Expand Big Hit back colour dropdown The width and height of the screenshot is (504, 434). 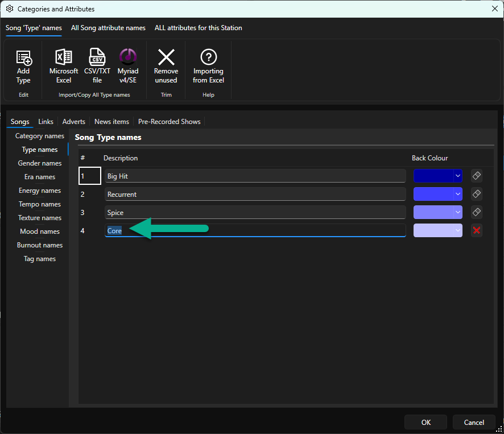[x=458, y=176]
